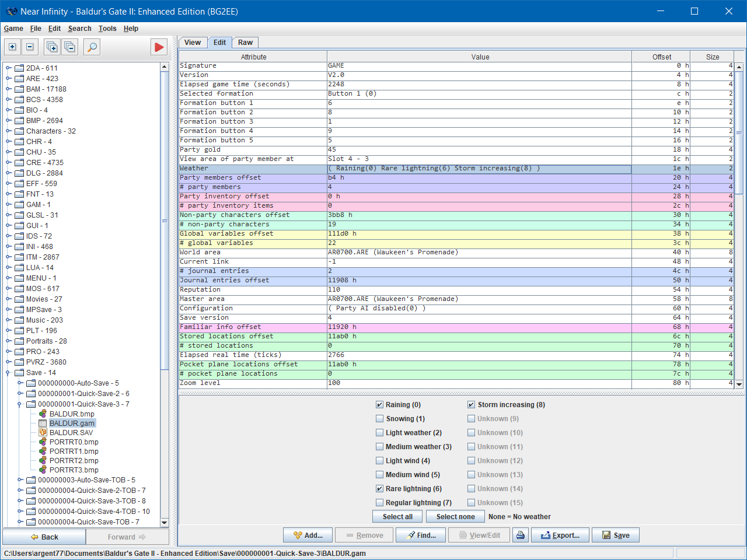Viewport: 747px width, 560px height.
Task: Click the ITM folder icon
Action: 19,257
